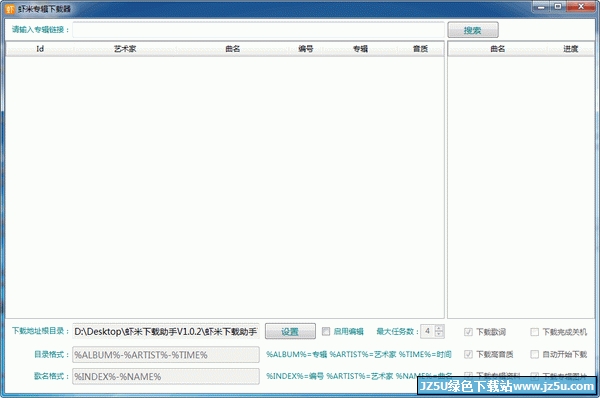Toggle the 下载完成关机 checkbox
The height and width of the screenshot is (398, 600).
click(x=535, y=332)
